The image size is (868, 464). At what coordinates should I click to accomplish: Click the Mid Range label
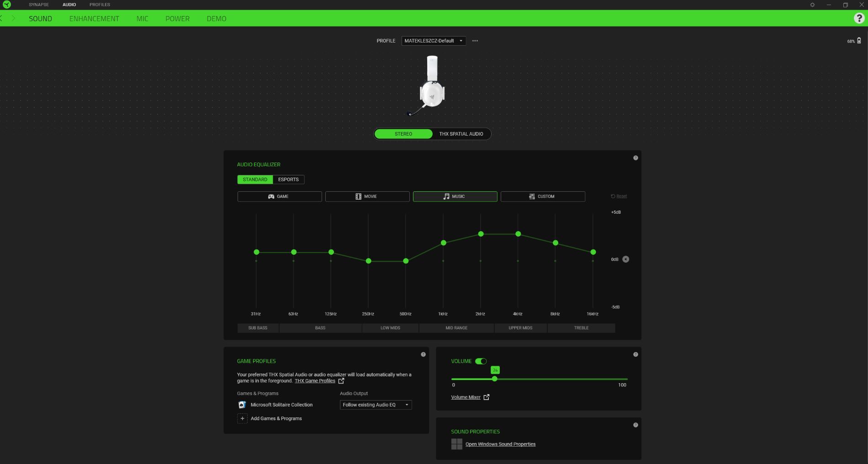pos(456,328)
